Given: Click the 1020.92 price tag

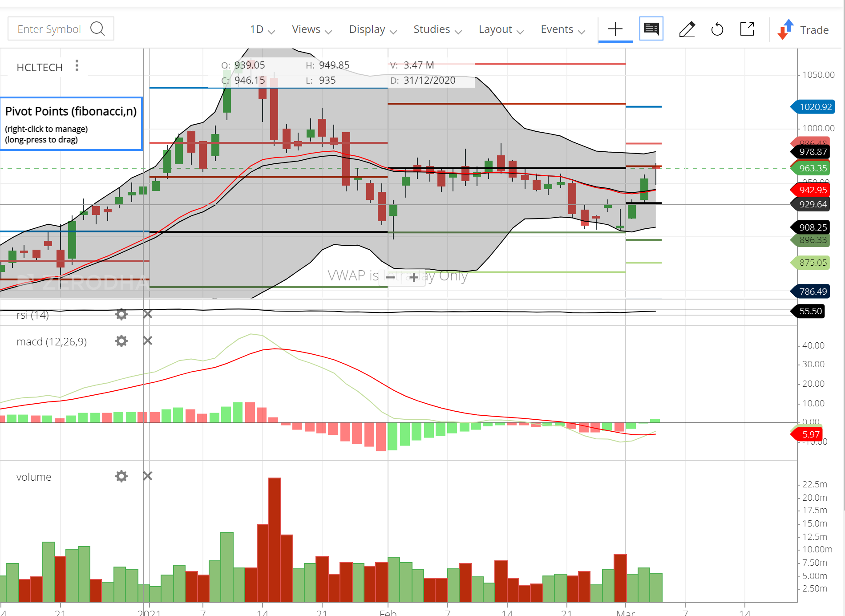Looking at the screenshot, I should coord(813,107).
